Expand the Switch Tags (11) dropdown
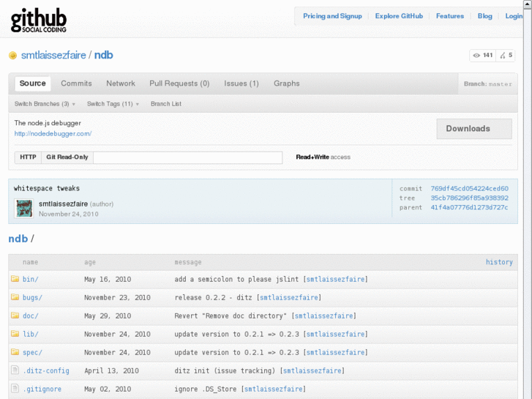Screen dimensions: 532x399 pyautogui.click(x=113, y=104)
